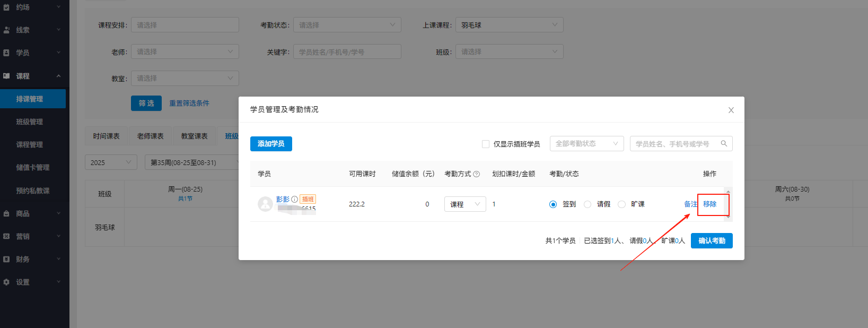Click the 插班 tag badge
868x328 pixels.
[308, 199]
